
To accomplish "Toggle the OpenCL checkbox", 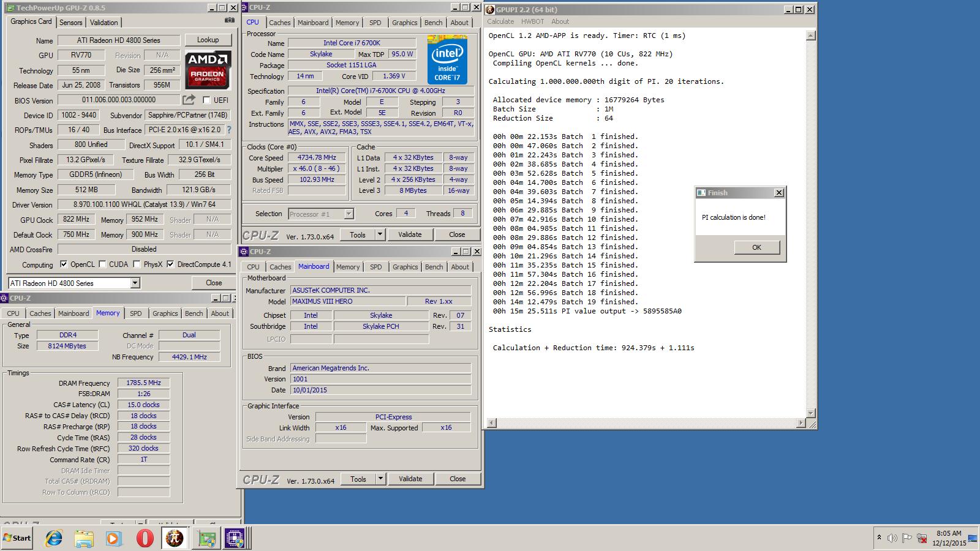I will [x=64, y=264].
